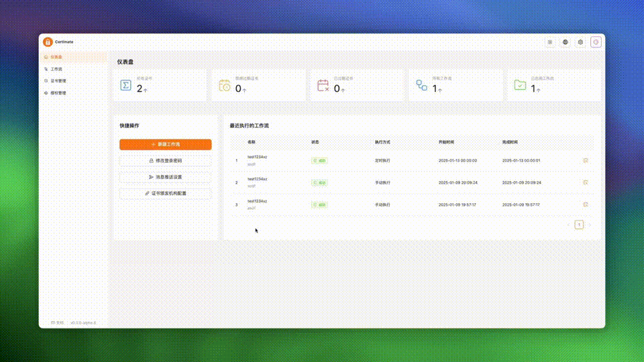The image size is (644, 362).
Task: Click the sigma icon on 所有证书 card
Action: pyautogui.click(x=125, y=85)
